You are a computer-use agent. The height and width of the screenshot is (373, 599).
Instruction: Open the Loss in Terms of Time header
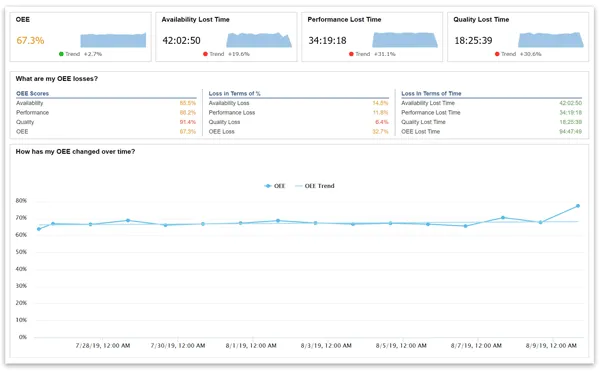pos(431,93)
